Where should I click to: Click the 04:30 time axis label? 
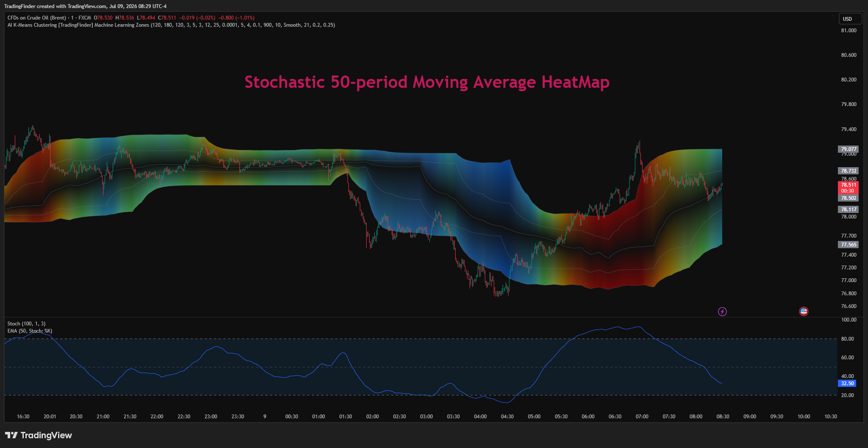(x=507, y=417)
